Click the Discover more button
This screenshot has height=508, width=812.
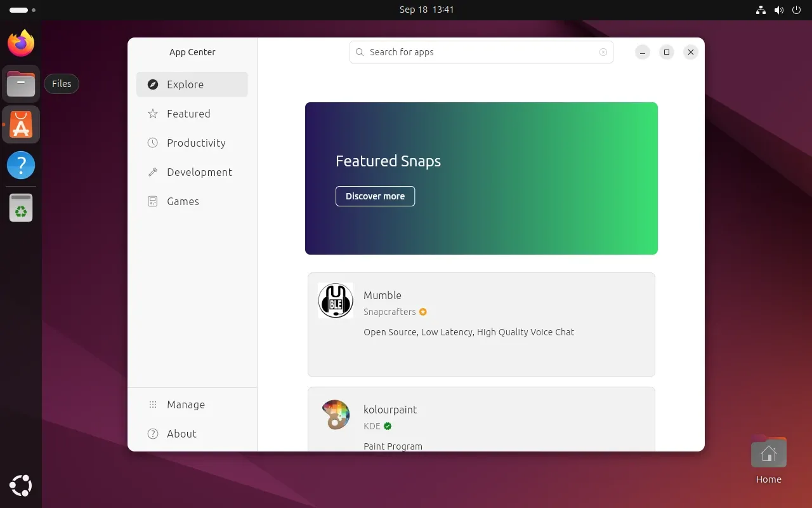point(375,196)
